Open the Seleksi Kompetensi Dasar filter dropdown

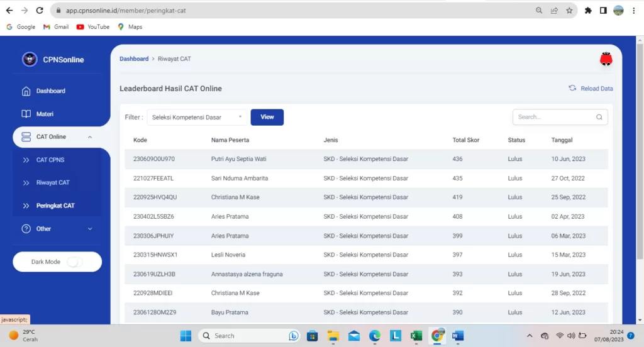coord(197,117)
